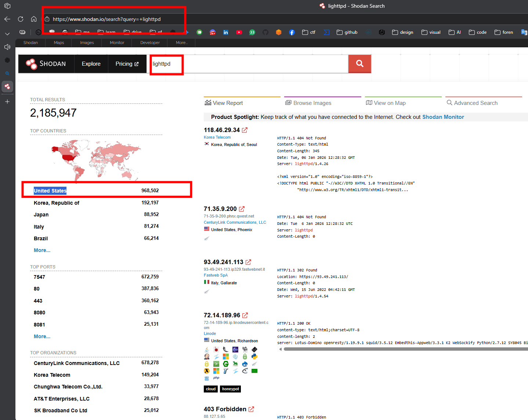Open the Facebook bookmark icon
The image size is (528, 420).
(292, 32)
